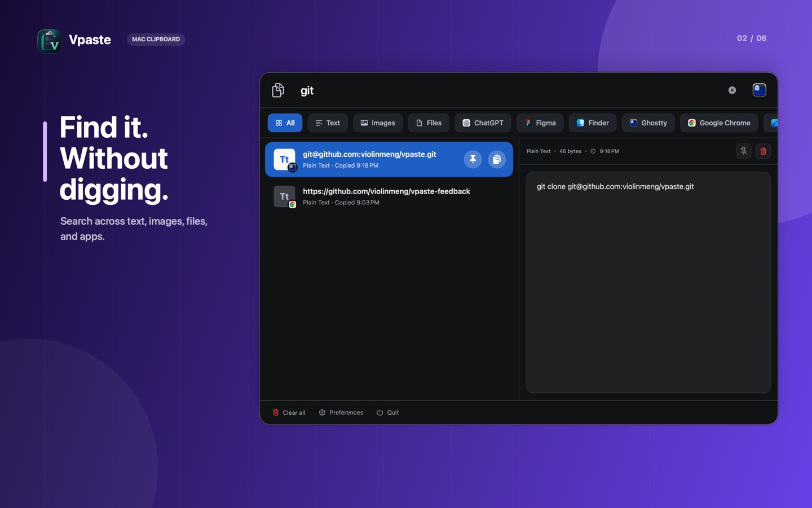Click the clock icon next to 9:18 PM

pos(593,151)
